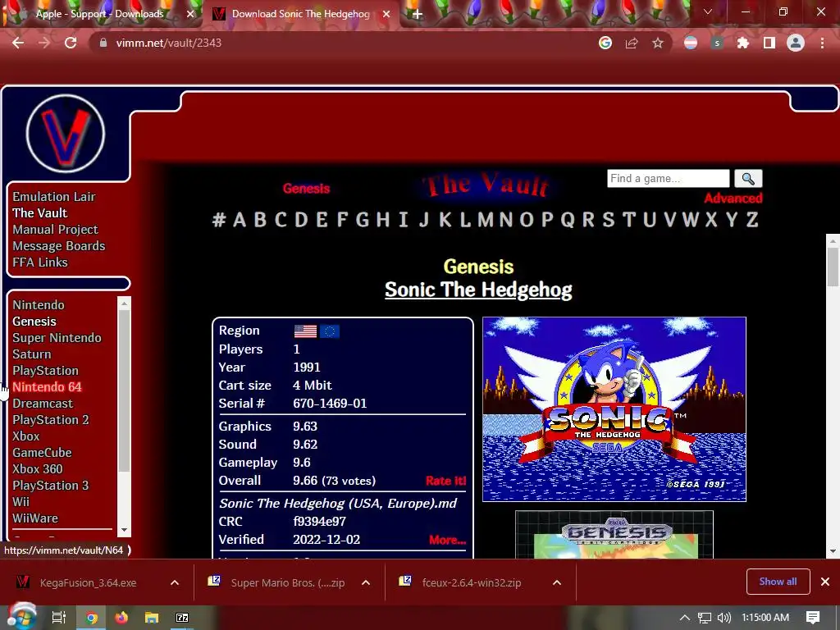Bookmark this page with the star icon
Image resolution: width=840 pixels, height=630 pixels.
658,43
